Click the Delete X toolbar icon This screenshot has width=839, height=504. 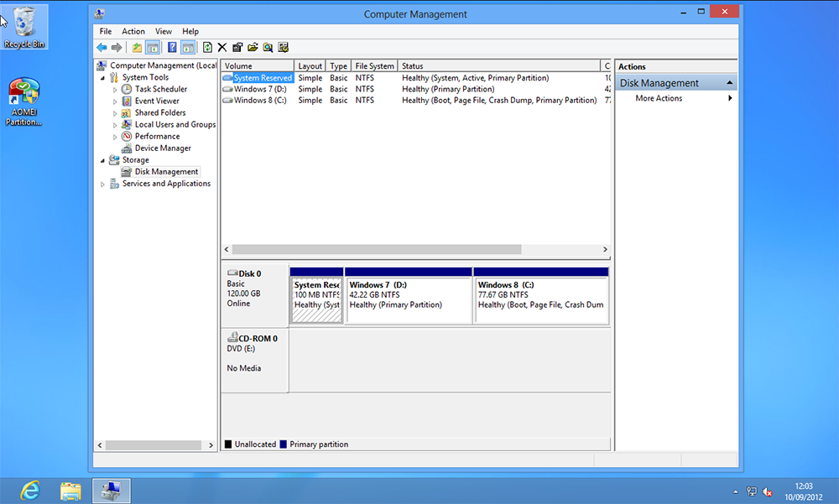click(x=222, y=48)
